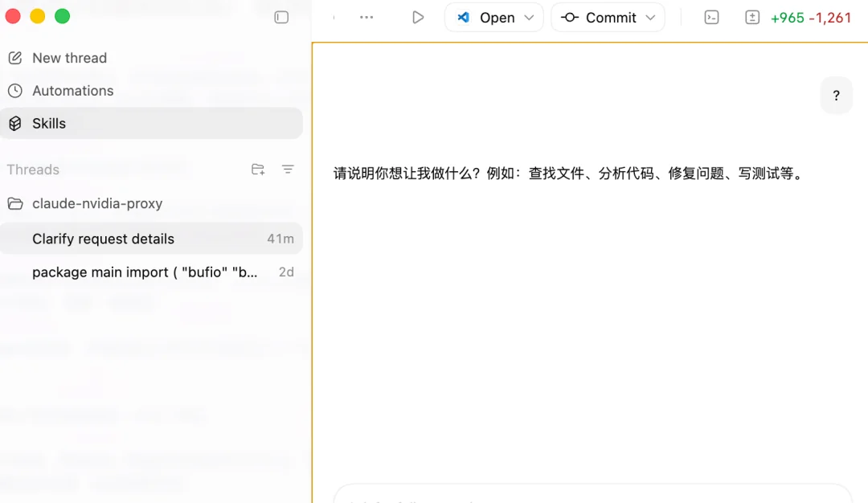The width and height of the screenshot is (868, 503).
Task: Open the more options ellipsis menu
Action: tap(366, 16)
